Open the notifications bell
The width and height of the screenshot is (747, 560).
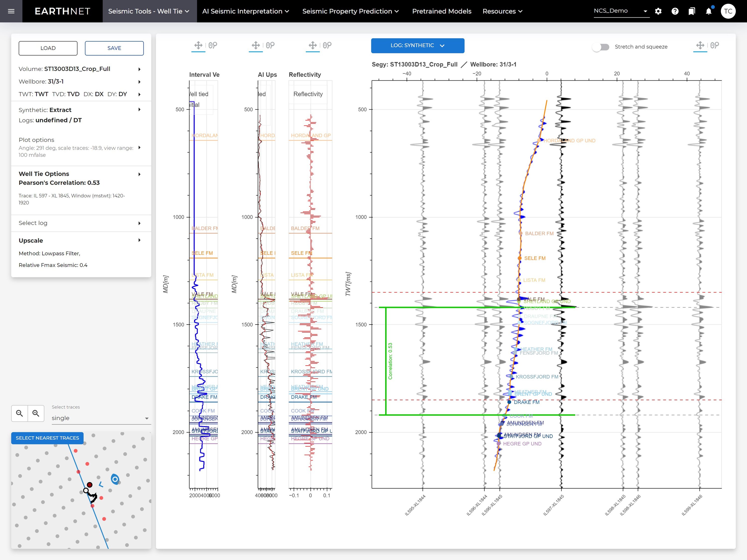[708, 11]
